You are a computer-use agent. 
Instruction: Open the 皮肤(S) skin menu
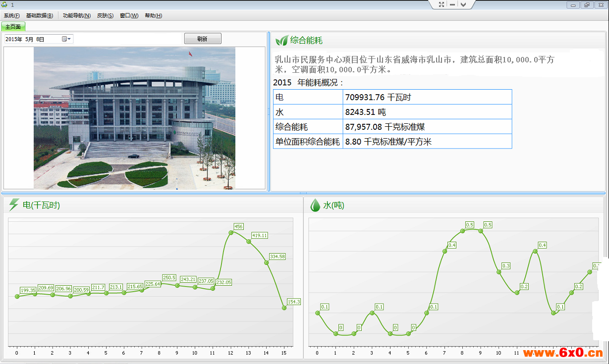click(105, 15)
